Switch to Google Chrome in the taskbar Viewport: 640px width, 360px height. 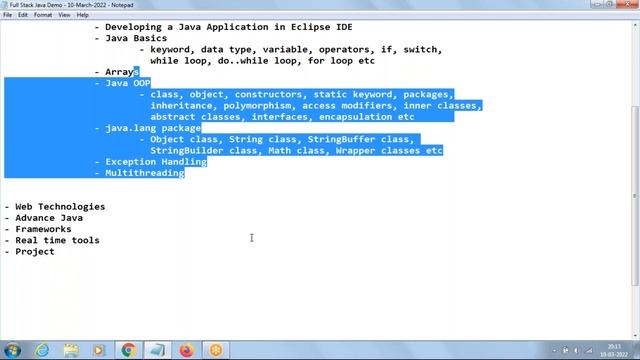(129, 350)
